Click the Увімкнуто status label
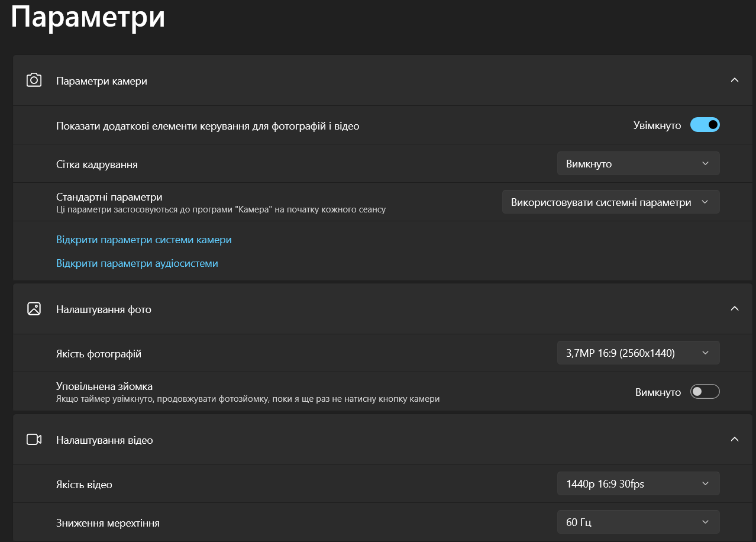 (x=657, y=125)
